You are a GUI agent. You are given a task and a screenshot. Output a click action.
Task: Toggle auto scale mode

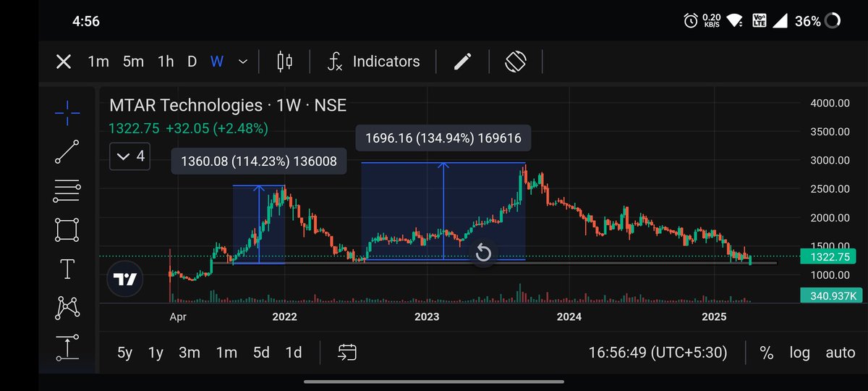pos(841,353)
